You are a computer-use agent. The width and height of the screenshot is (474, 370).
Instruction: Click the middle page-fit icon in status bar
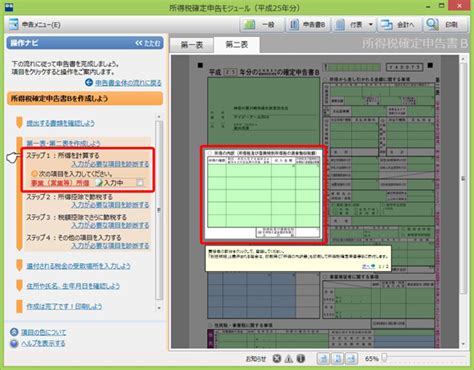pyautogui.click(x=337, y=358)
